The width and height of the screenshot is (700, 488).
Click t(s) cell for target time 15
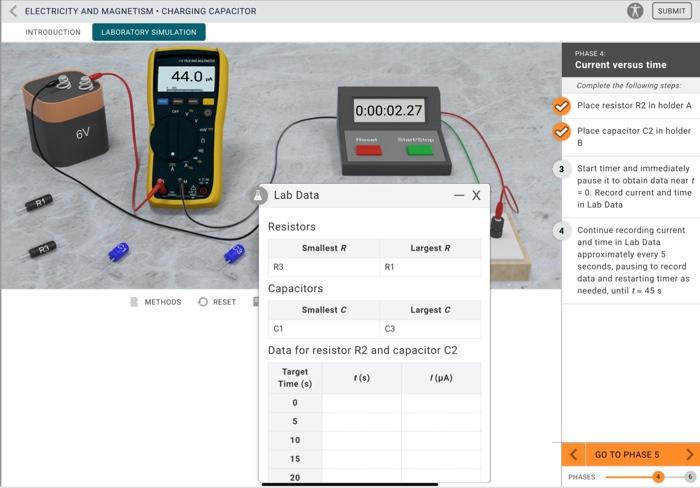coord(362,459)
